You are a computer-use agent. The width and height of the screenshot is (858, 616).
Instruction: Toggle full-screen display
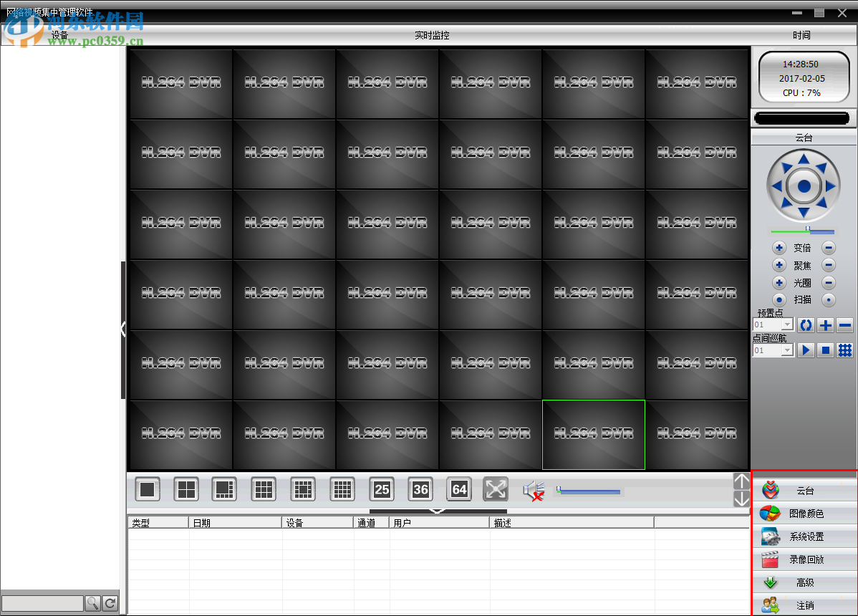pyautogui.click(x=496, y=489)
